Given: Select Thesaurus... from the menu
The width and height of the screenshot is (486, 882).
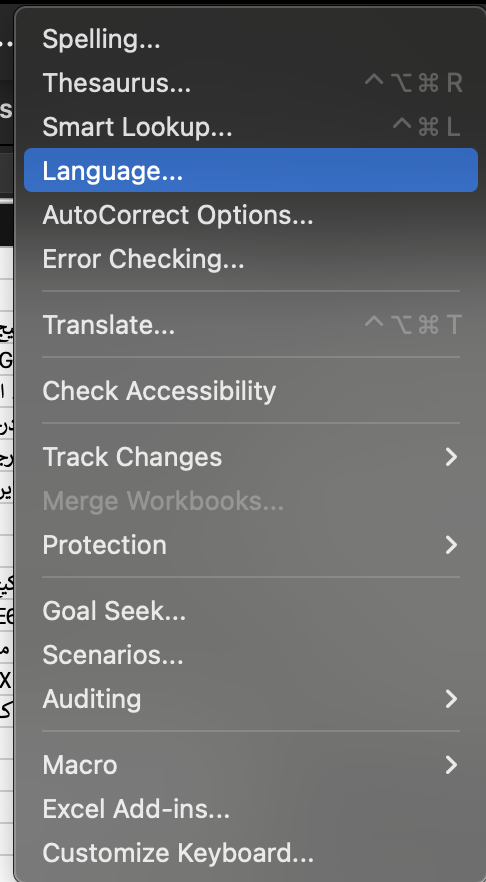Looking at the screenshot, I should coord(251,83).
